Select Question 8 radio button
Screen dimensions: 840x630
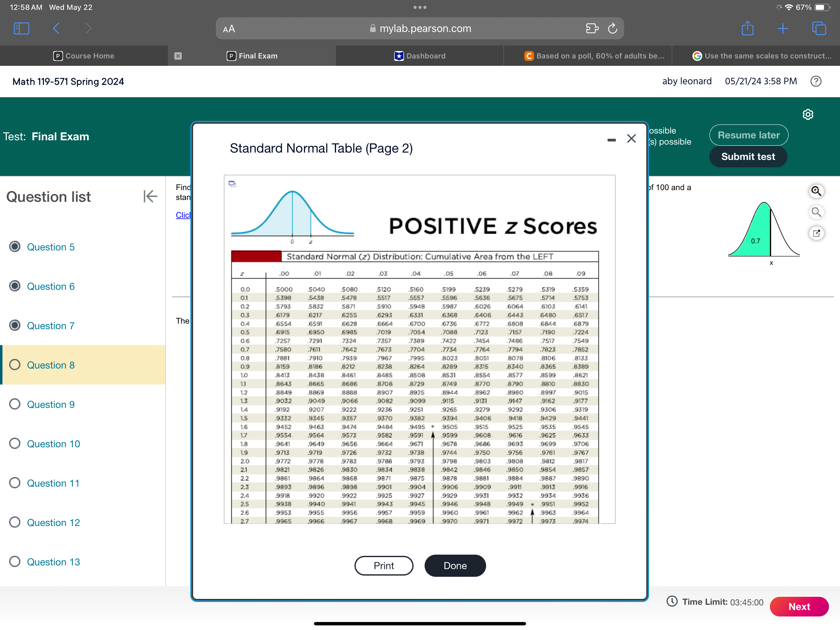15,365
